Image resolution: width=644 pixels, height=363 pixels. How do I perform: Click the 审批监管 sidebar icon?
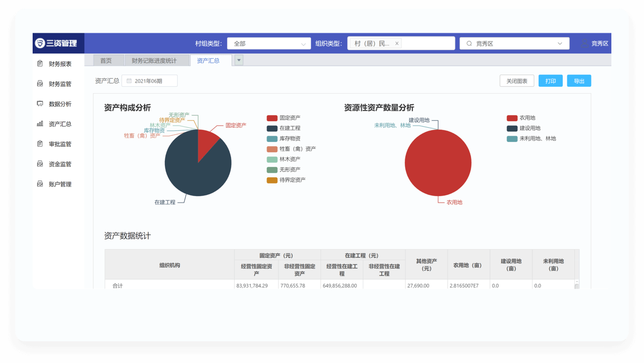[x=40, y=144]
